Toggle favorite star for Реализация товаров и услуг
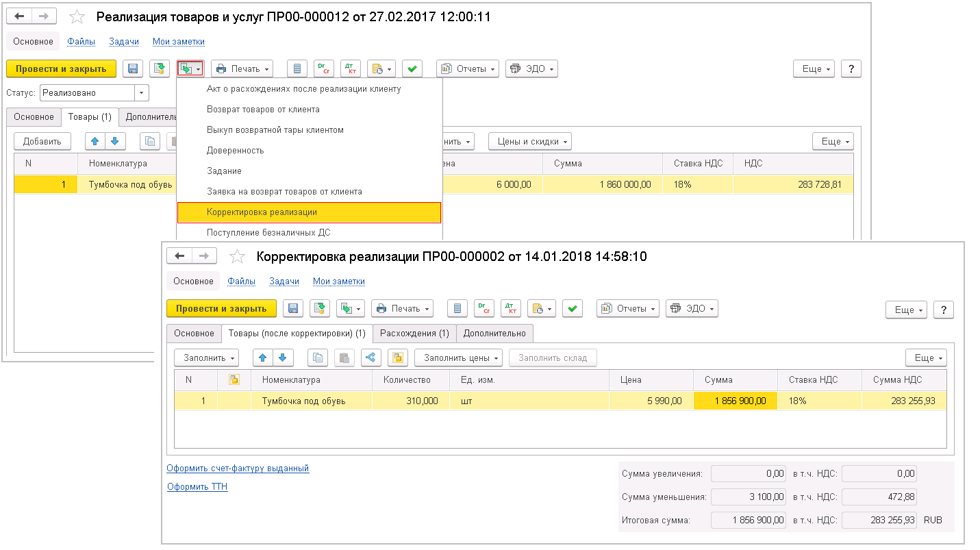 pyautogui.click(x=77, y=18)
